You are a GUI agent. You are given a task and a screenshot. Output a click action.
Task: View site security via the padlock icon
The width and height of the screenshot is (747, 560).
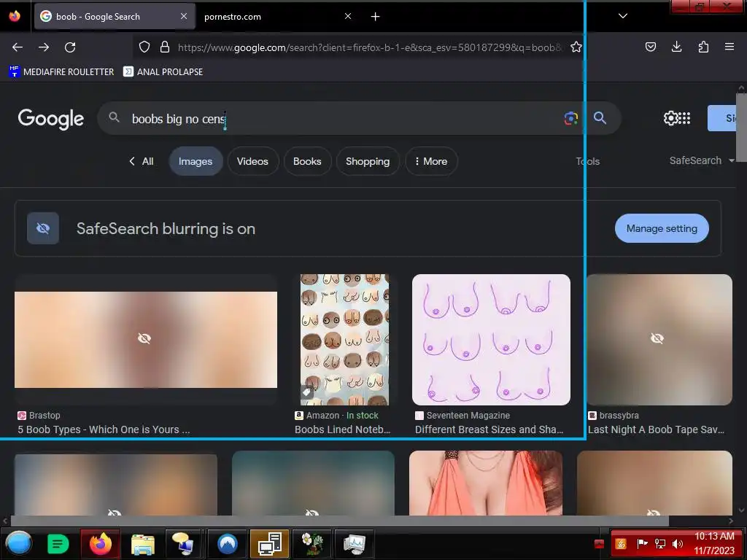pyautogui.click(x=165, y=47)
